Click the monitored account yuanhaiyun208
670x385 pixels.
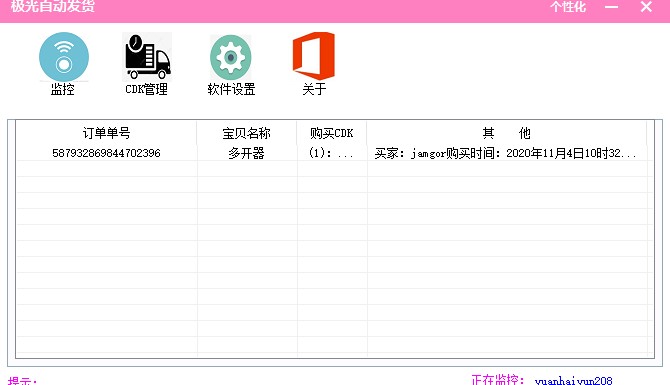tap(573, 380)
